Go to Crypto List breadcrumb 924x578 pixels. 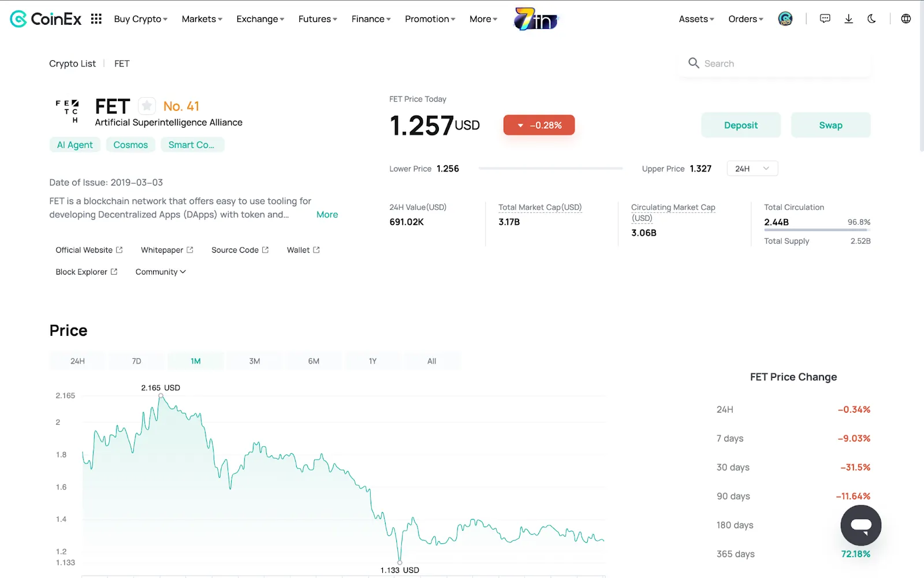72,64
